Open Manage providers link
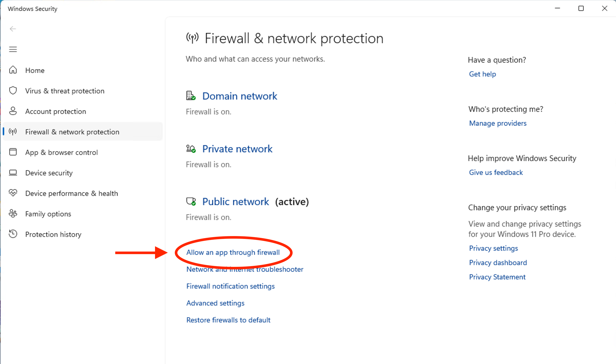 497,123
